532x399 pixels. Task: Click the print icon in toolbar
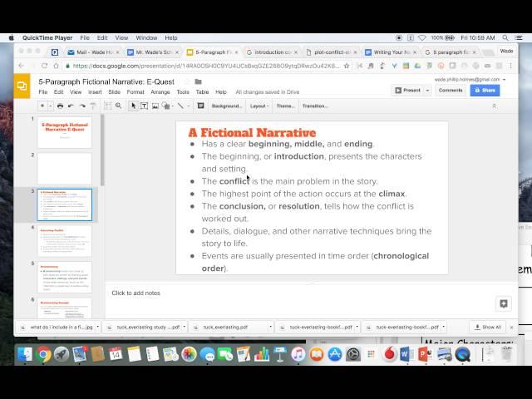(x=60, y=106)
